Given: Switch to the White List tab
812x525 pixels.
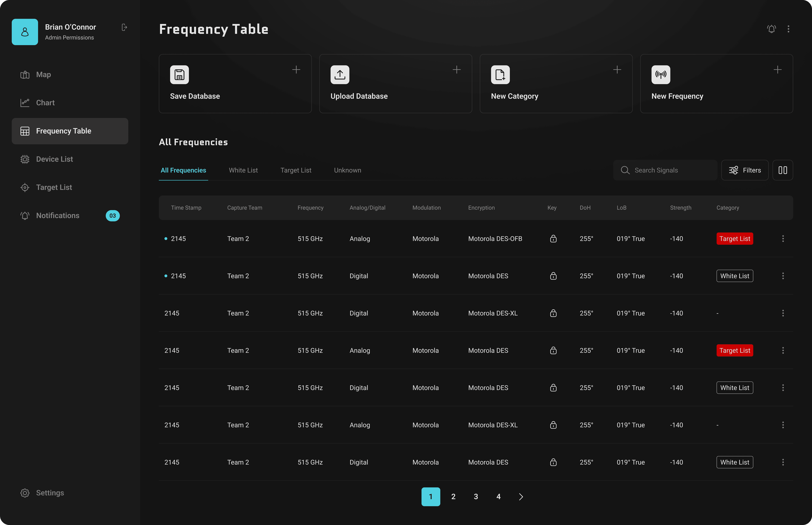Looking at the screenshot, I should coord(243,170).
